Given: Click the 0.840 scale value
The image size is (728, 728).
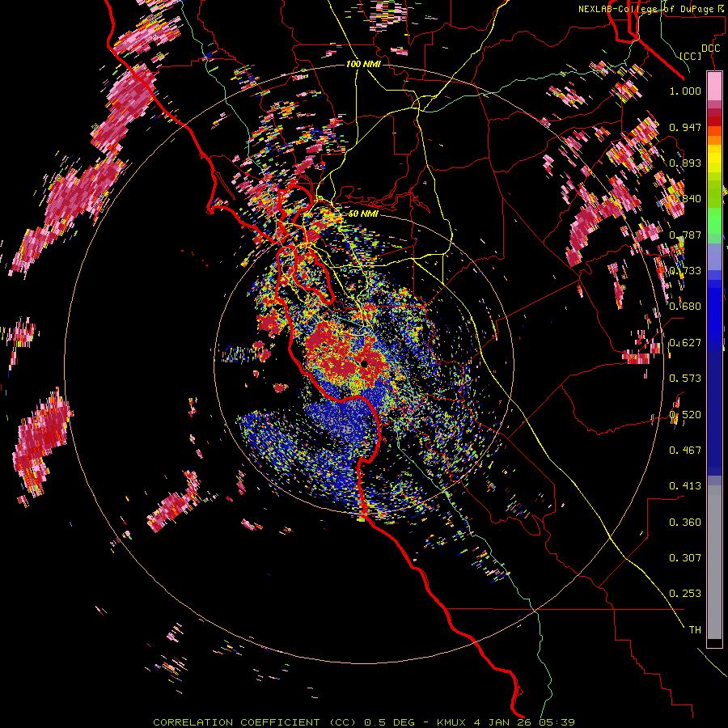Looking at the screenshot, I should pos(685,199).
